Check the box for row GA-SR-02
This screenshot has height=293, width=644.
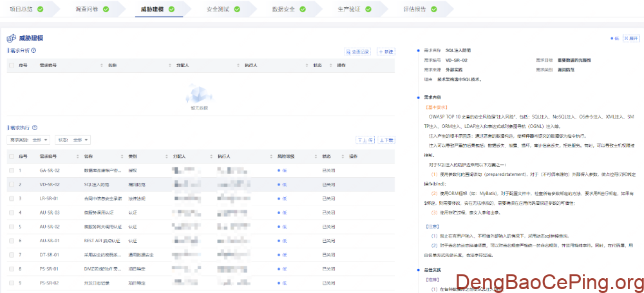pyautogui.click(x=12, y=170)
